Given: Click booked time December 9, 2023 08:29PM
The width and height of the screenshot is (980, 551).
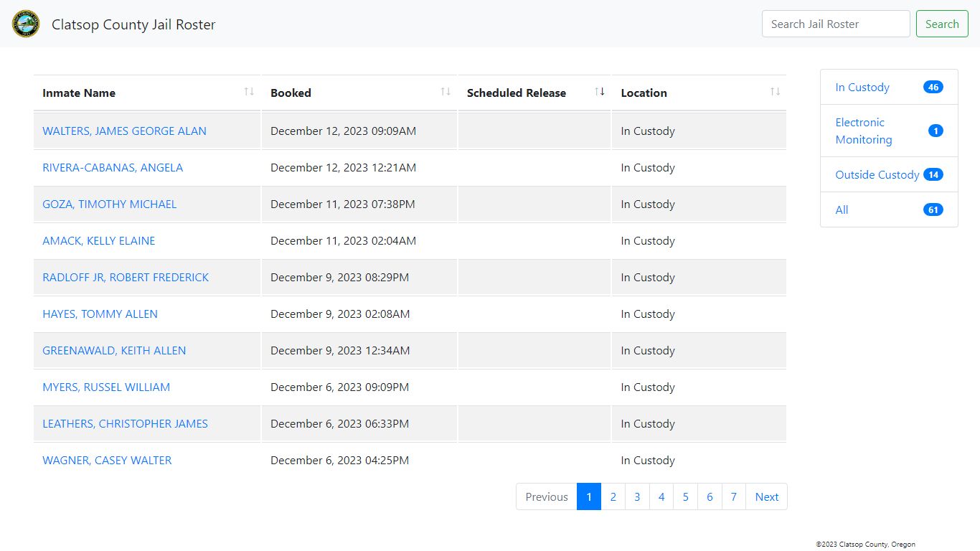Looking at the screenshot, I should (339, 278).
